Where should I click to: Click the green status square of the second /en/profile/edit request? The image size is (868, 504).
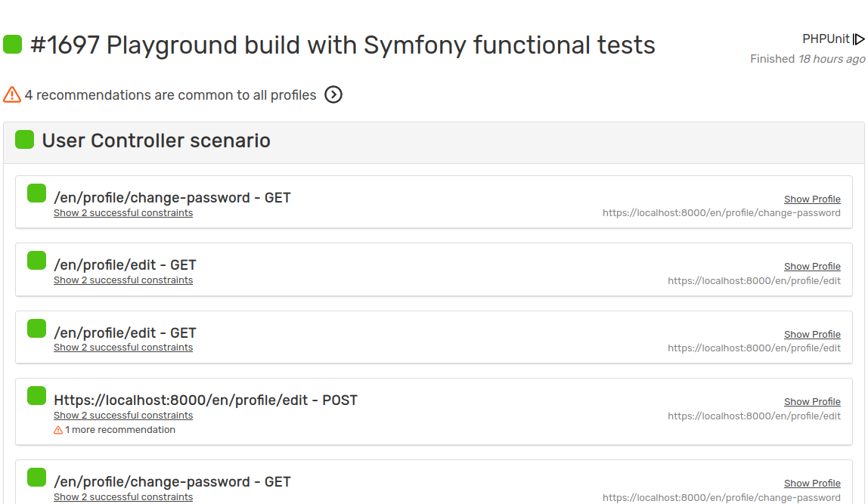pyautogui.click(x=36, y=328)
